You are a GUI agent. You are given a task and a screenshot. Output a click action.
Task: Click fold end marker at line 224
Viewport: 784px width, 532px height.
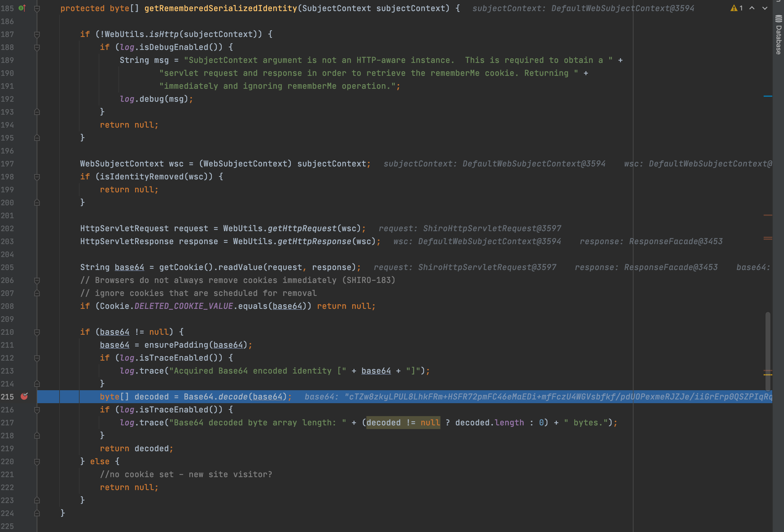(37, 513)
